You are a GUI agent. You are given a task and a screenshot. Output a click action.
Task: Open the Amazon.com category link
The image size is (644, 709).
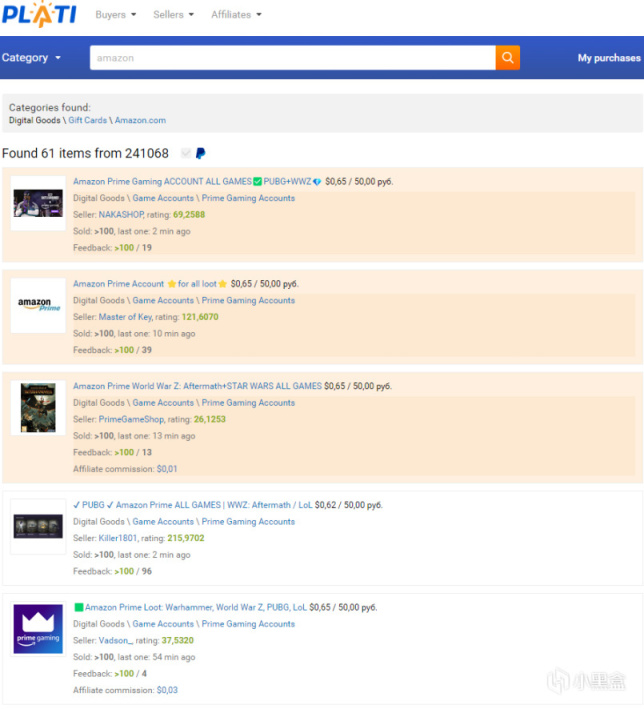point(140,120)
